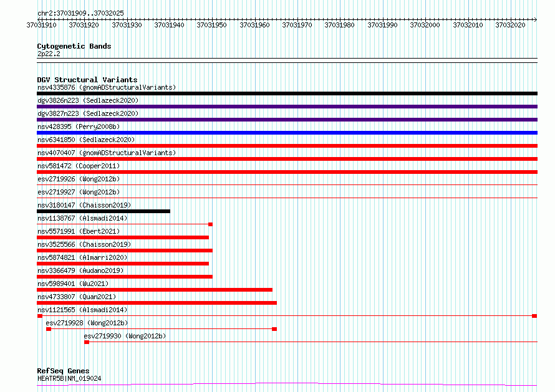Open variant nsv5874821 (Almarri2020) label
Screen dimensions: 555x392
82,257
